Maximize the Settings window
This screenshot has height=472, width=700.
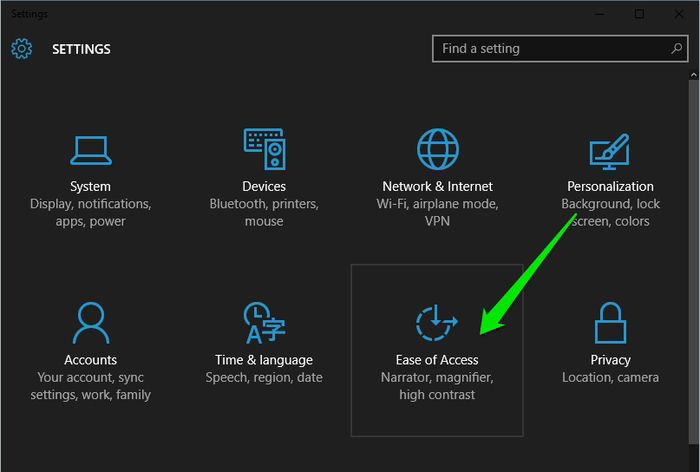[x=639, y=14]
